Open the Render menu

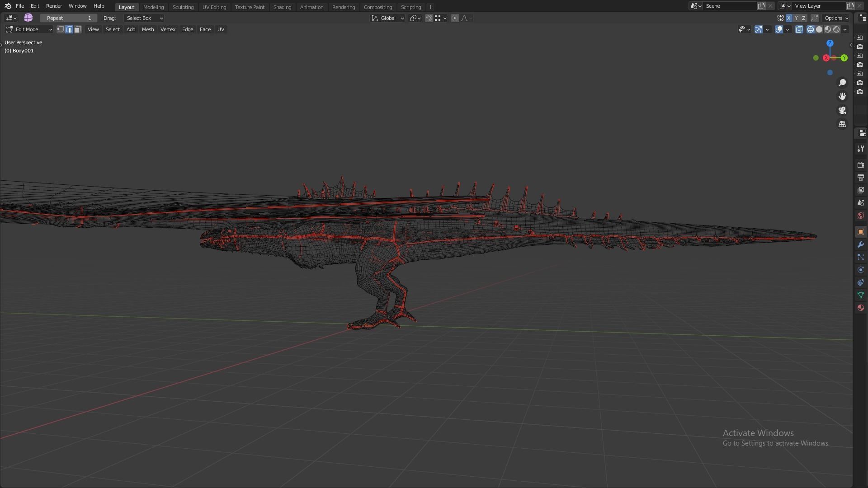[54, 6]
